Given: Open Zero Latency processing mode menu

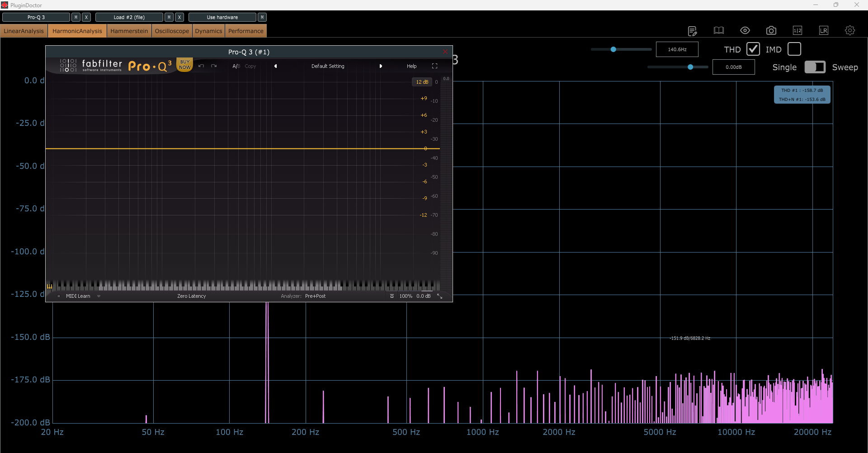Looking at the screenshot, I should coord(191,296).
